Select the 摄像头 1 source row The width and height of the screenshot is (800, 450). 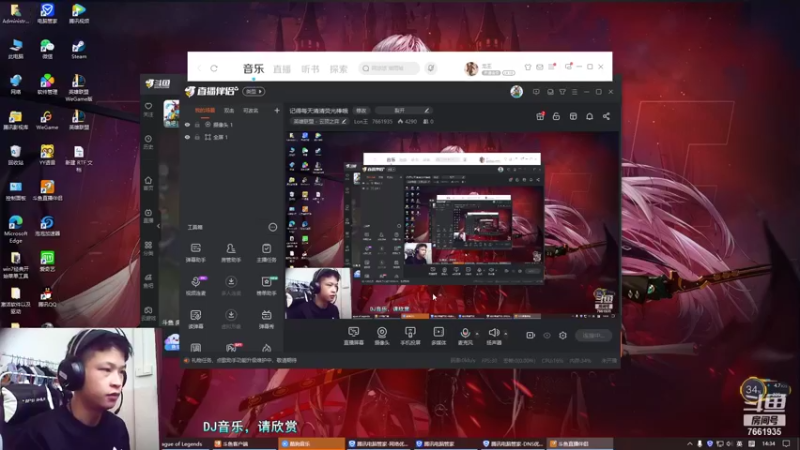point(232,125)
